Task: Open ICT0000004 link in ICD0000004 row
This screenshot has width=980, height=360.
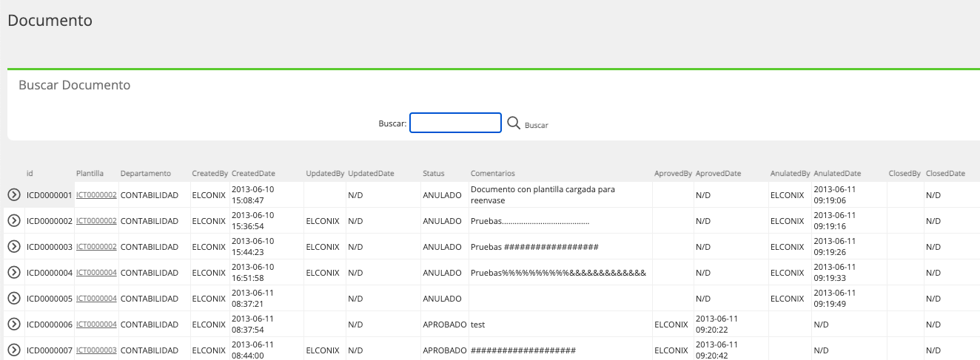Action: point(96,273)
